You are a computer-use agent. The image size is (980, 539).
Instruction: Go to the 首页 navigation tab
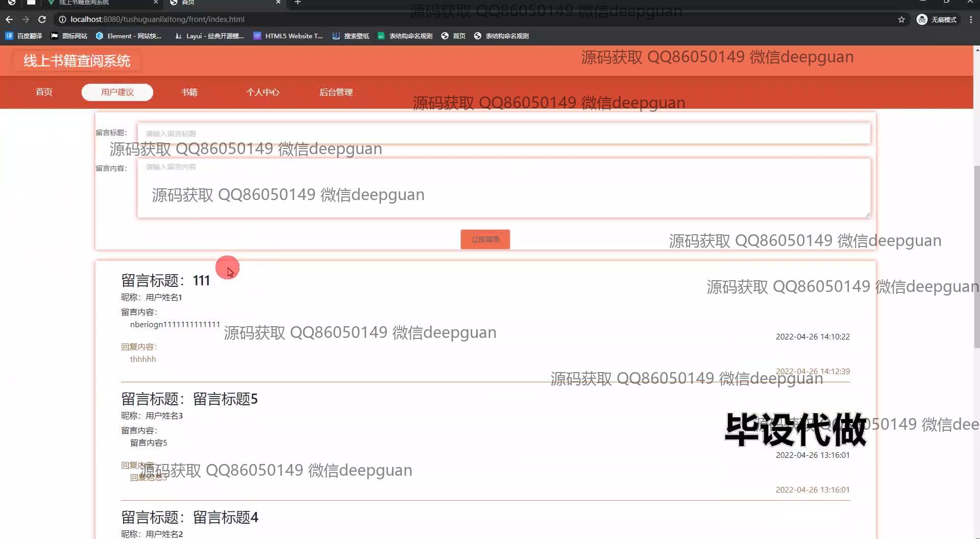tap(44, 92)
